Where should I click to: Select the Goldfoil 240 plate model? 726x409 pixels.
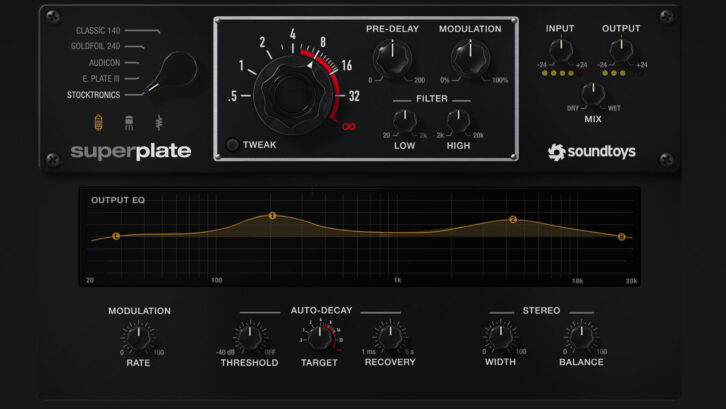[x=95, y=46]
